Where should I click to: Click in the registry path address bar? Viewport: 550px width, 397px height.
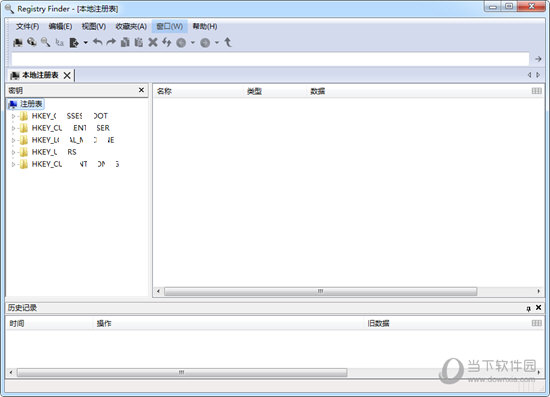270,59
